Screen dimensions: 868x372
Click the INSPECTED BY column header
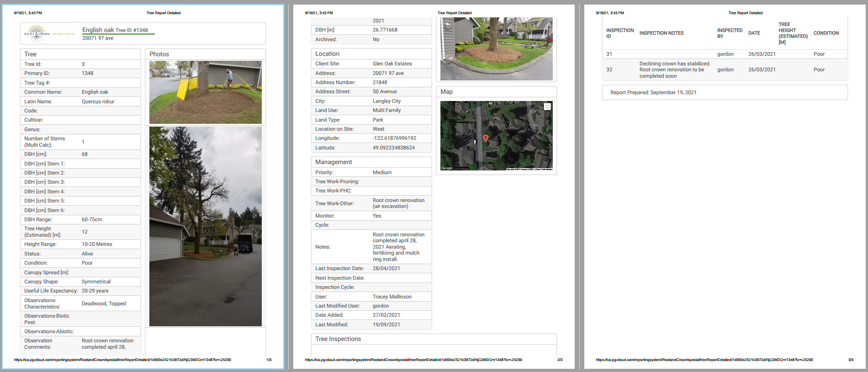point(730,33)
